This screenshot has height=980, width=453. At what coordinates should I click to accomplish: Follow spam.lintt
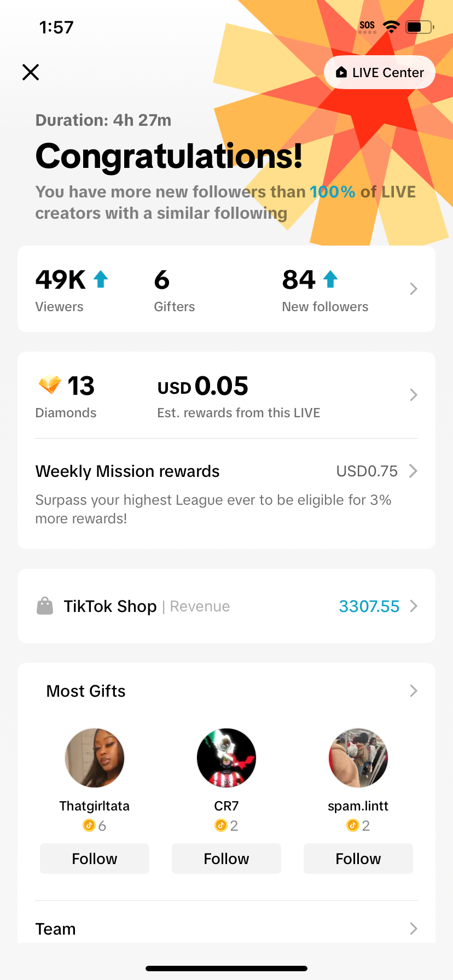(x=358, y=859)
